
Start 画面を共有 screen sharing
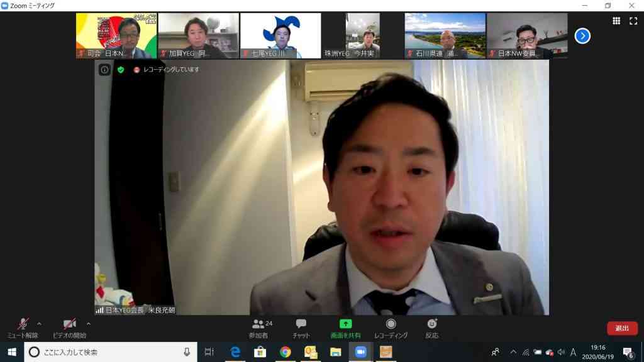[x=345, y=329]
